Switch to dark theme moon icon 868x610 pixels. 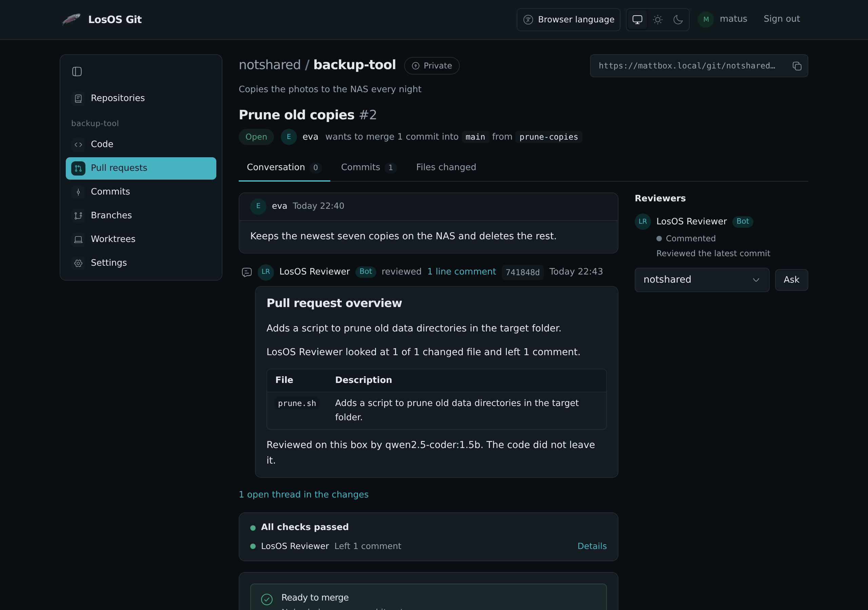pyautogui.click(x=678, y=20)
